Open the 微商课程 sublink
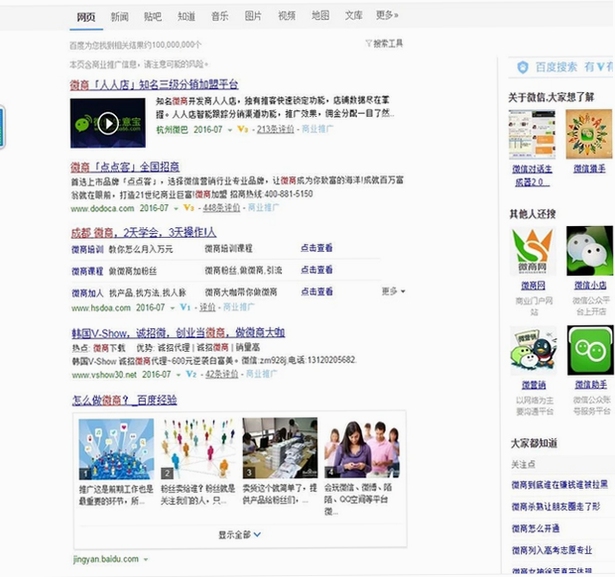The image size is (615, 577). point(87,271)
